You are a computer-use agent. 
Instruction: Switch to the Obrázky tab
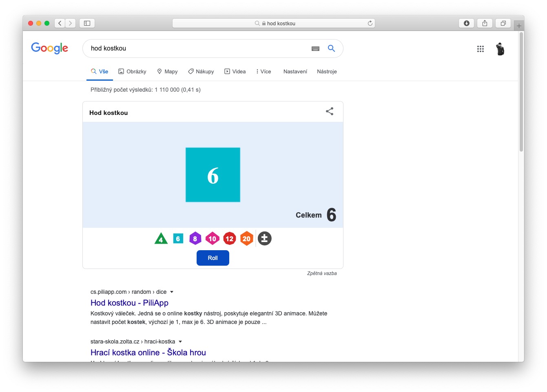tap(132, 71)
